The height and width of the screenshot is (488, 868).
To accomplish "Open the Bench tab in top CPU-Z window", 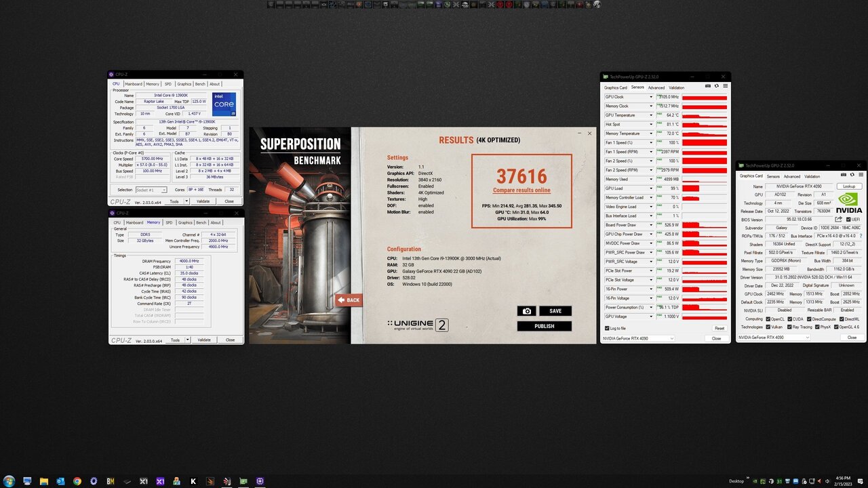I will tap(200, 84).
